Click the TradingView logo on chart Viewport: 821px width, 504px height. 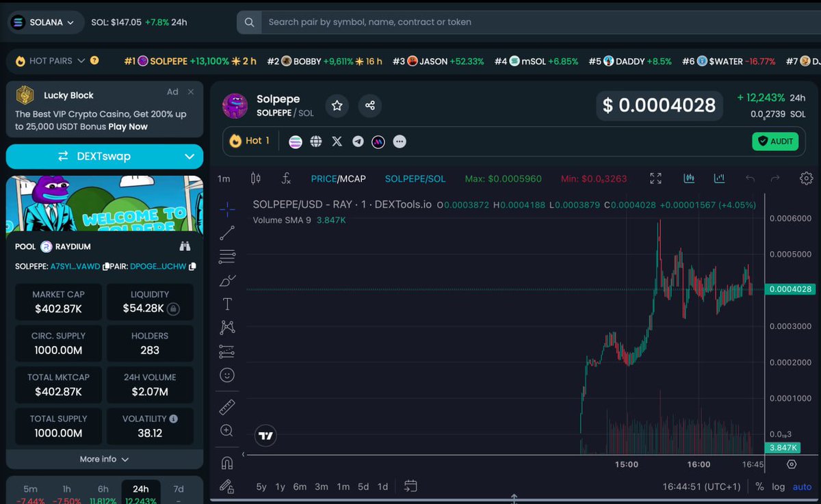click(x=265, y=436)
